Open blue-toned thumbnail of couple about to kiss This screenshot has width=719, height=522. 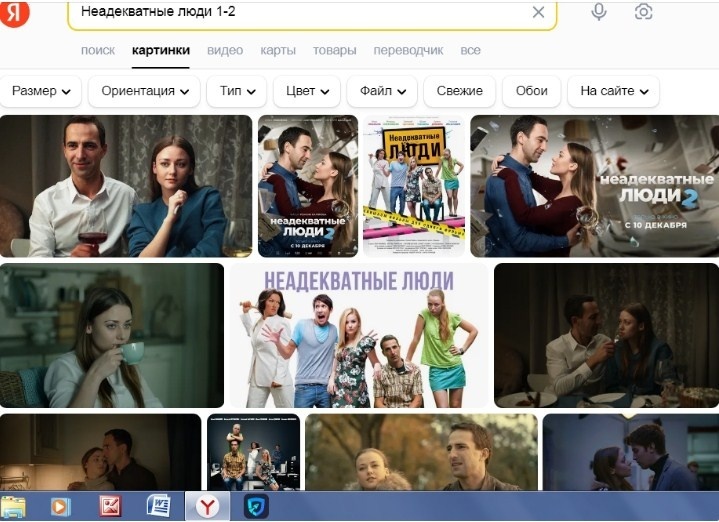[x=631, y=452]
